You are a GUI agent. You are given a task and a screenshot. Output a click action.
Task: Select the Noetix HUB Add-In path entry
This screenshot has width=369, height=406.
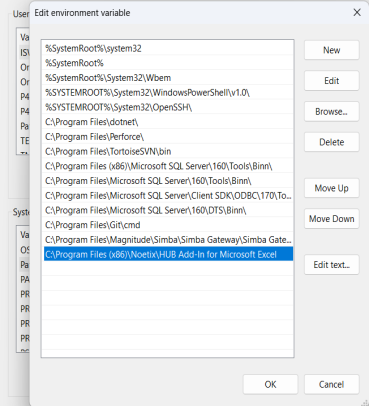pos(168,254)
